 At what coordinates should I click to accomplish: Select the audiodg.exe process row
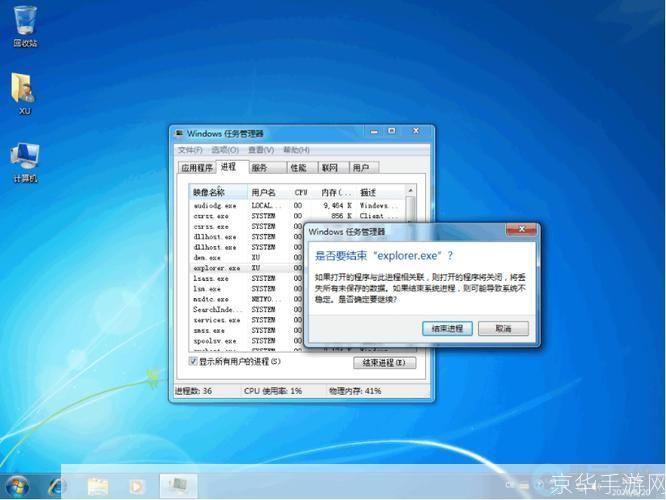coord(297,206)
